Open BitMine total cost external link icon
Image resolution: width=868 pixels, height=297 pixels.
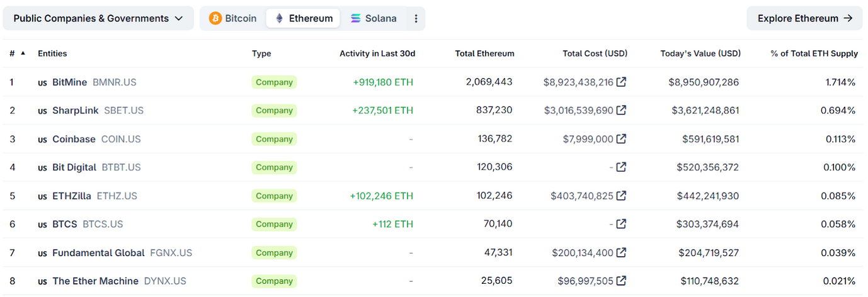pos(621,82)
